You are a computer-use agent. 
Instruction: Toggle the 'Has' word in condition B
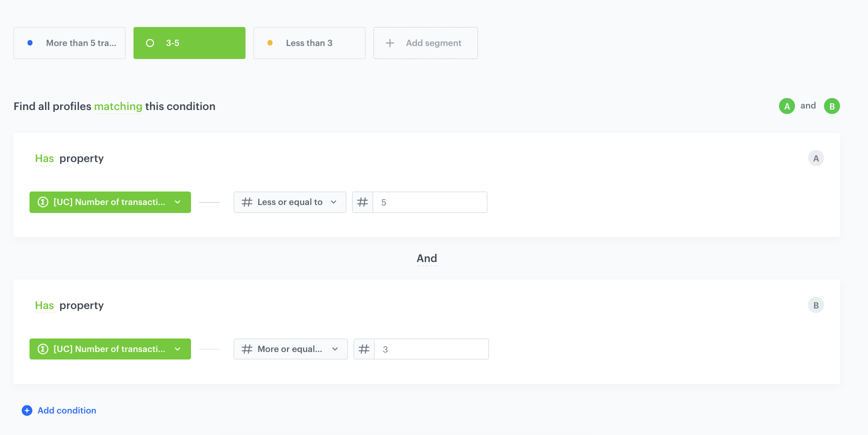tap(44, 305)
